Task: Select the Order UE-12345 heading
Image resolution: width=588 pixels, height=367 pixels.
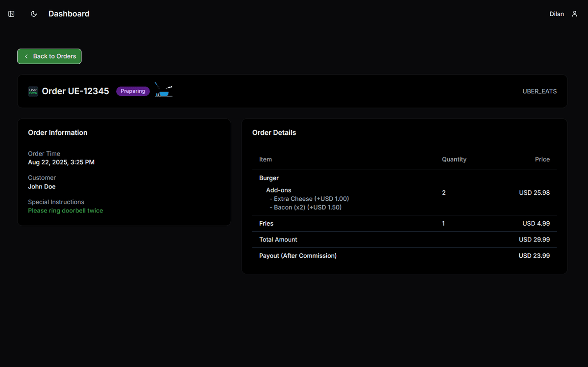Action: [75, 91]
